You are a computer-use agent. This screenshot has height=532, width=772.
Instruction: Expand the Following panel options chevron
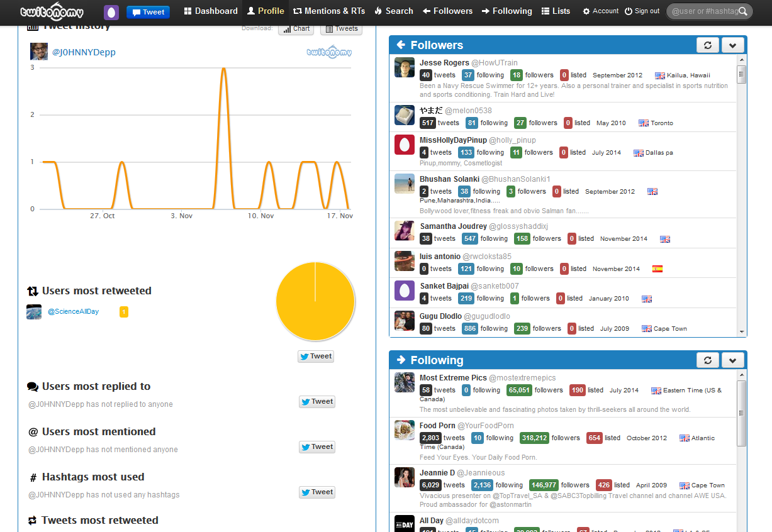(733, 360)
